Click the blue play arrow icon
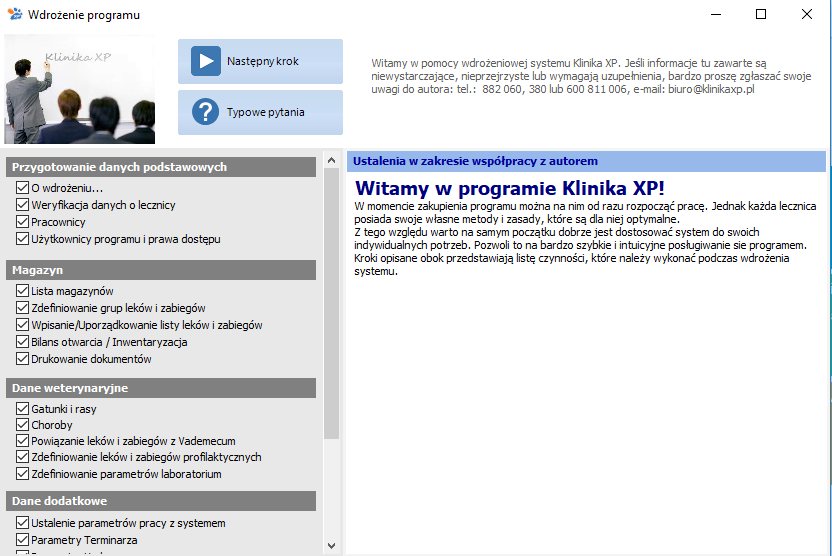The image size is (832, 556). (x=206, y=61)
